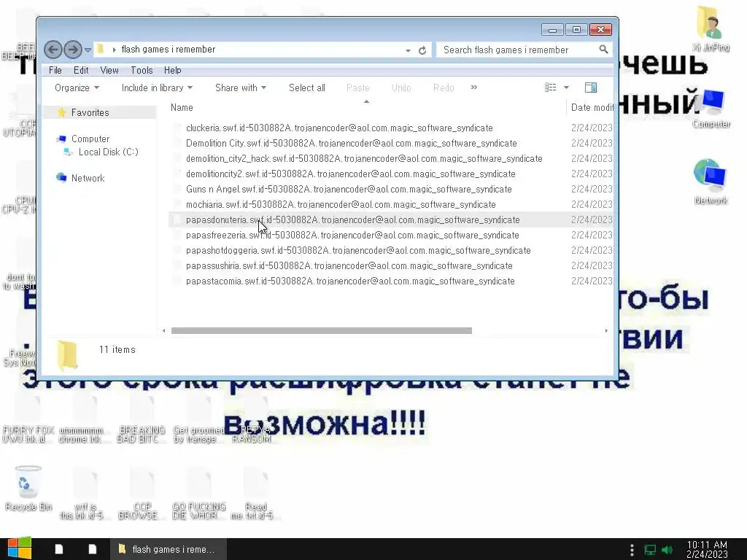Go forward with the Forward arrow button

(72, 50)
